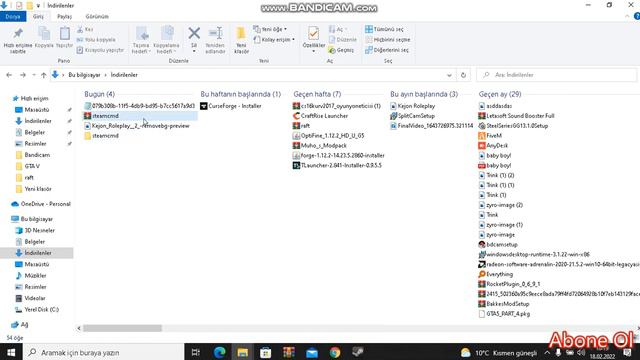Select FiveM file icon
Viewport: 640px width, 360px height.
coord(482,136)
